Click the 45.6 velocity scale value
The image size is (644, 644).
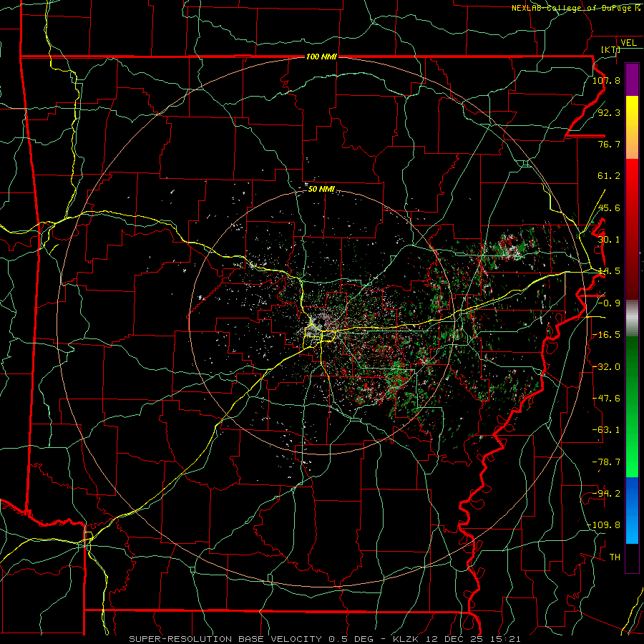[609, 208]
